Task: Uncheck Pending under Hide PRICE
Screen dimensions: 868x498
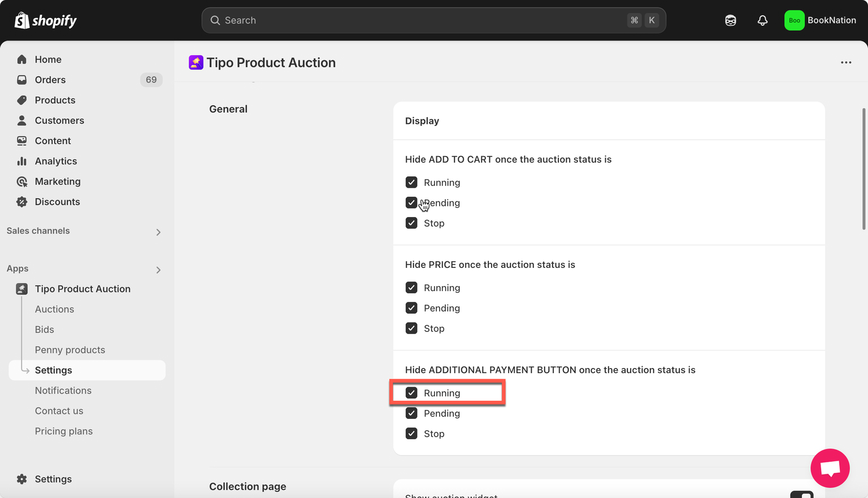Action: point(411,308)
